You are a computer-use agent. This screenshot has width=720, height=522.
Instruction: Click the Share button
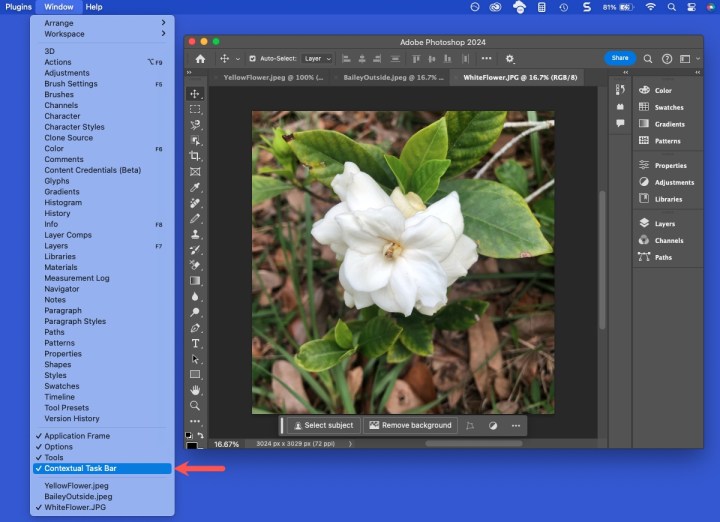(x=619, y=58)
